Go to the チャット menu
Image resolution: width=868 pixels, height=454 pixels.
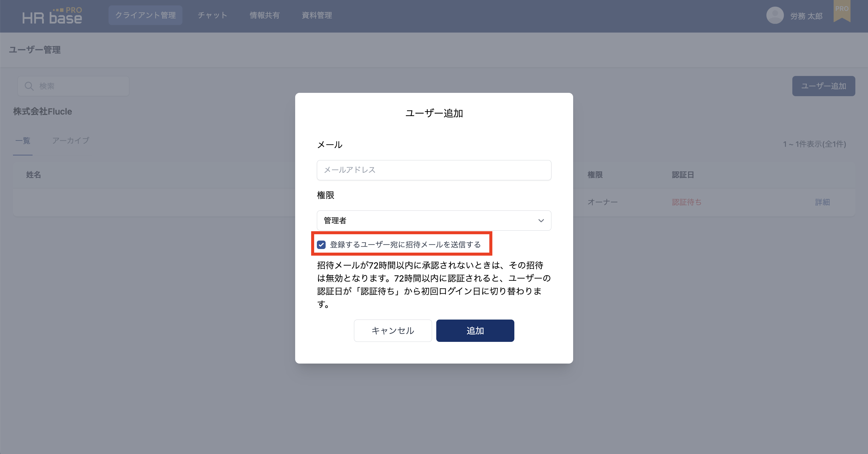212,15
